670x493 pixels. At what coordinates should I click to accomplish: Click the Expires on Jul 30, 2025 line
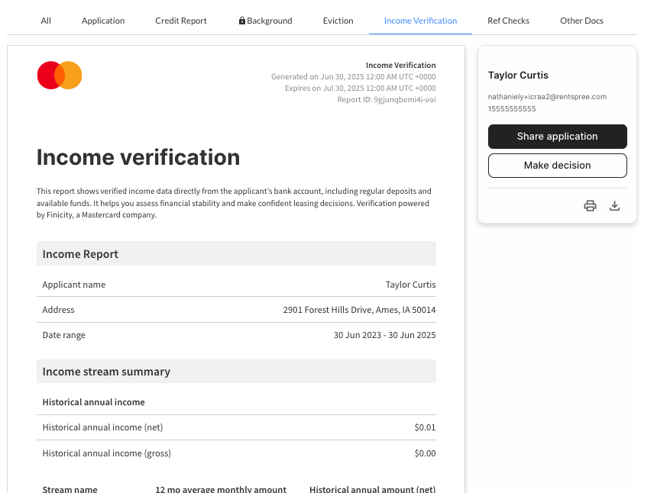[x=360, y=88]
